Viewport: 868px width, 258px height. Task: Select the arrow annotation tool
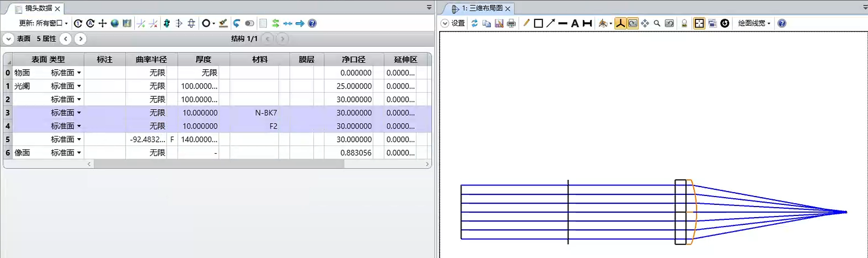point(551,23)
